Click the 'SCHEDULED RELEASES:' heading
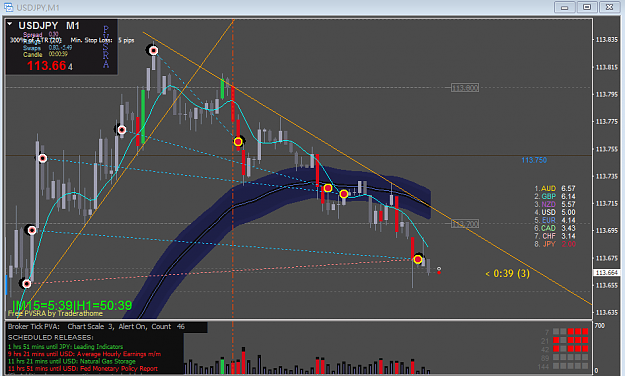The width and height of the screenshot is (625, 376). coord(50,338)
